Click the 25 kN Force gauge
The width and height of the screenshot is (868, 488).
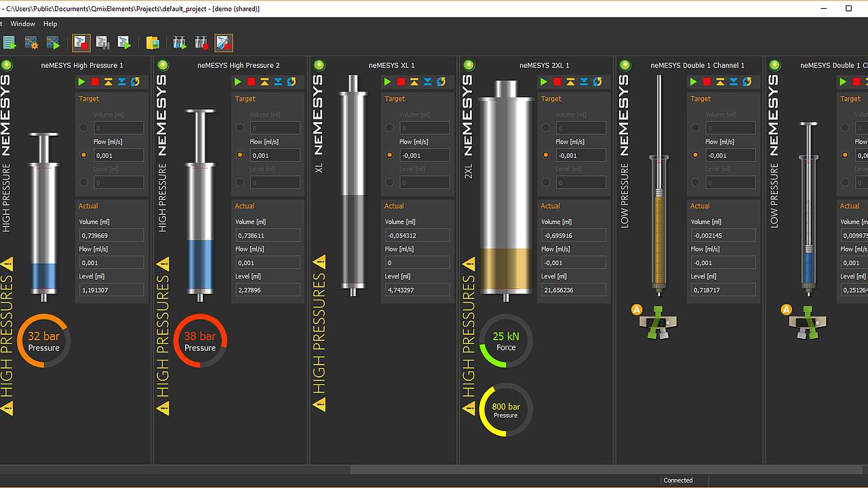506,341
